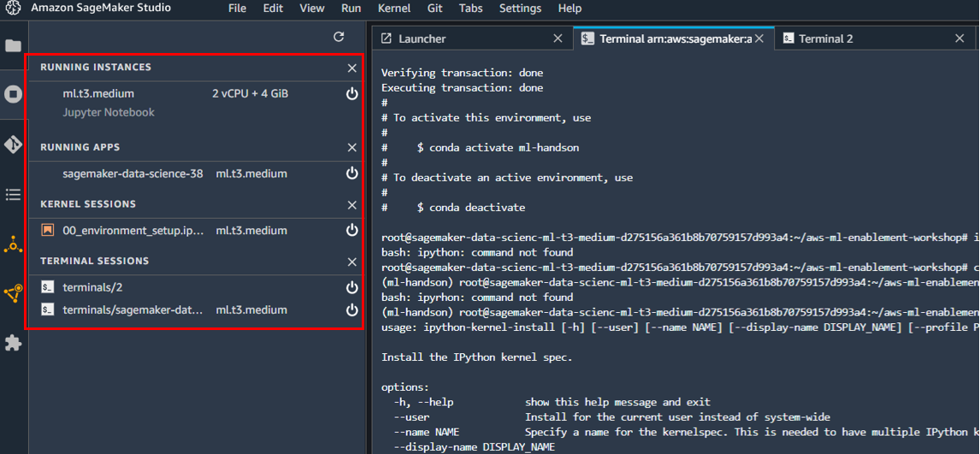Screen dimensions: 980x454
Task: Click the terminal icon beside terminals/2
Action: (x=48, y=287)
